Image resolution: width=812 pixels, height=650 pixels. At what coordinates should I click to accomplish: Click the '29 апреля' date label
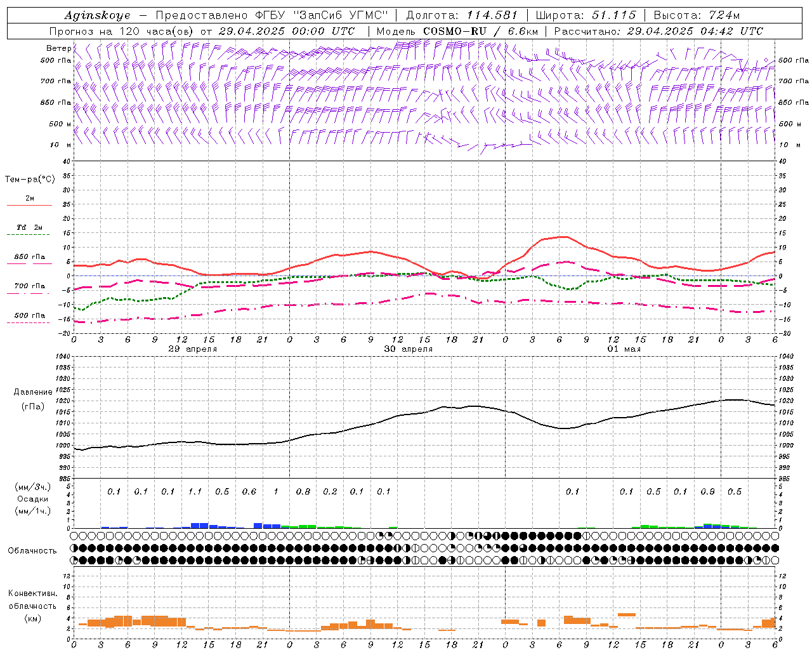(193, 349)
